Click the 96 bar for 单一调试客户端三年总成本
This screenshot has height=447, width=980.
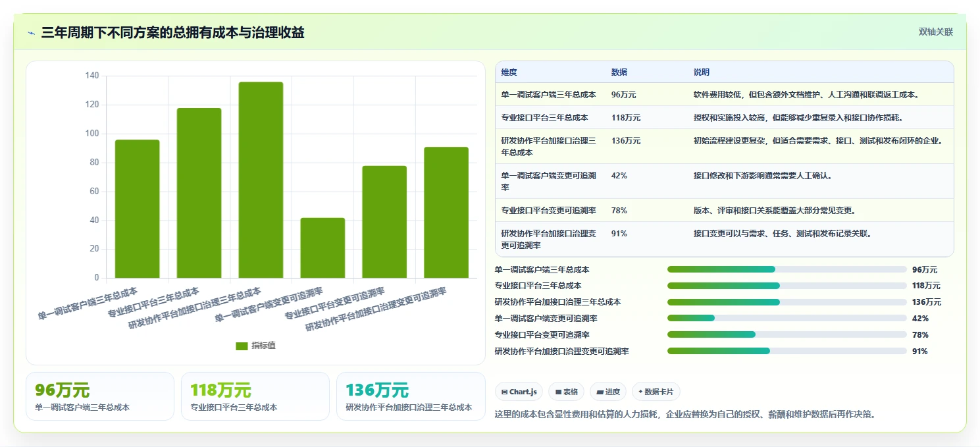click(x=137, y=209)
